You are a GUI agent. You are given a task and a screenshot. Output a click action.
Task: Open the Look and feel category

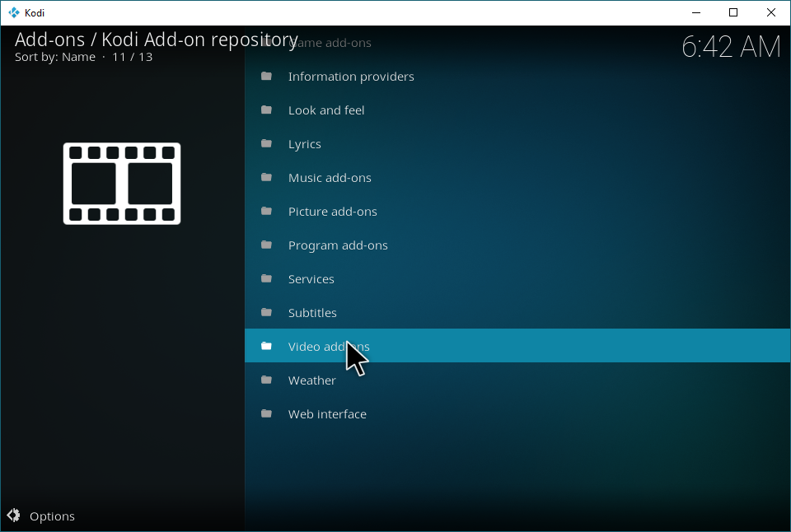coord(517,110)
